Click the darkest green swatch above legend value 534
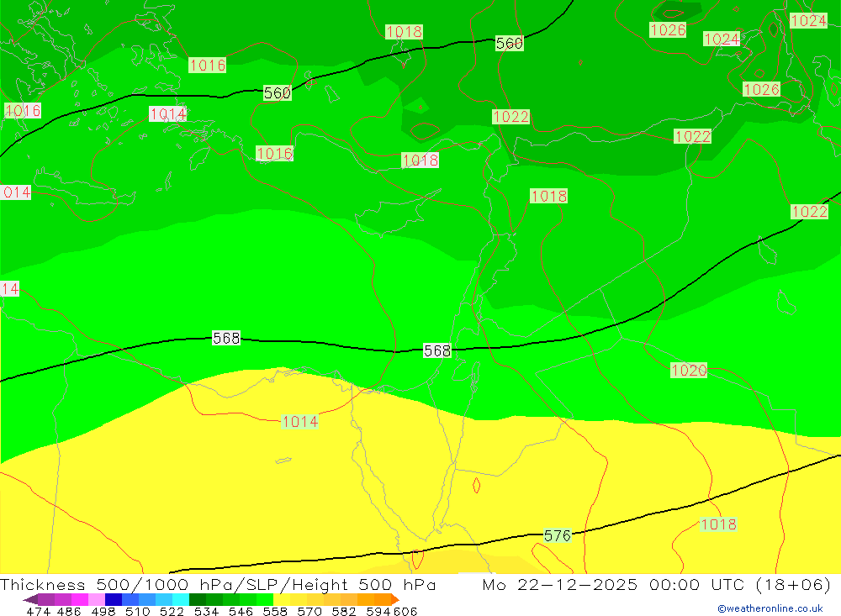Screen dimensions: 841x616 [198, 599]
